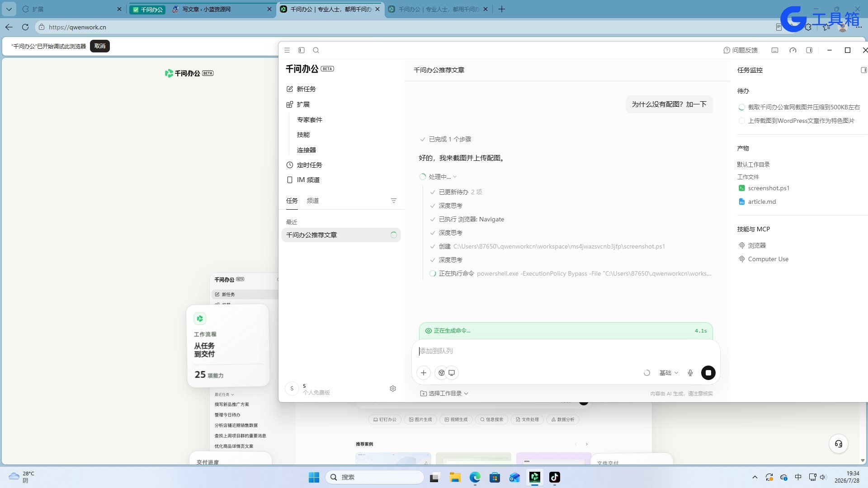Open the 选择工作目录 dropdown
The width and height of the screenshot is (868, 488).
coord(444,394)
